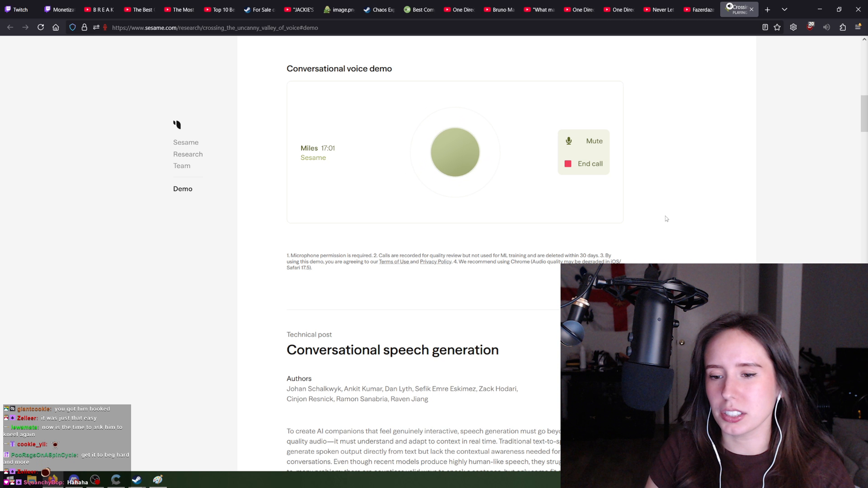Launch Steam from the taskbar

136,479
